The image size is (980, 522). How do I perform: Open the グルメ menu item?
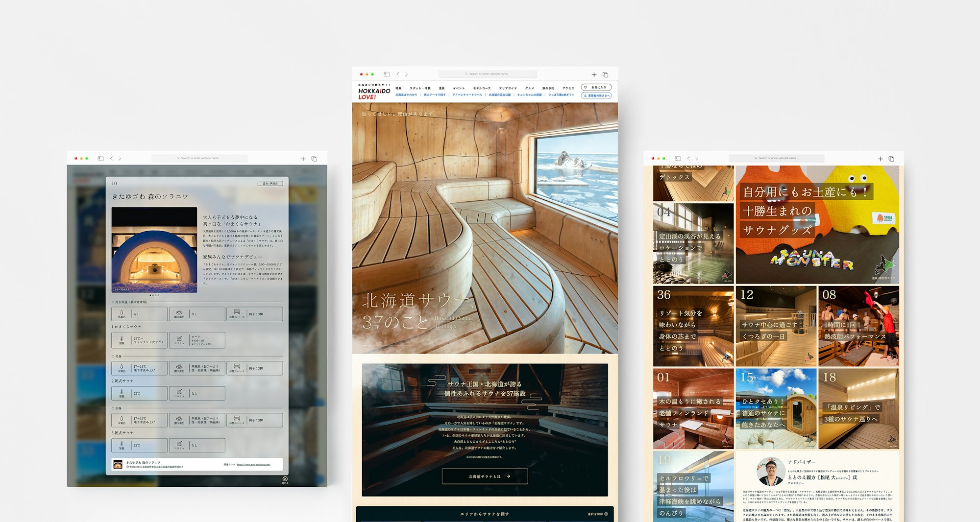pyautogui.click(x=529, y=88)
